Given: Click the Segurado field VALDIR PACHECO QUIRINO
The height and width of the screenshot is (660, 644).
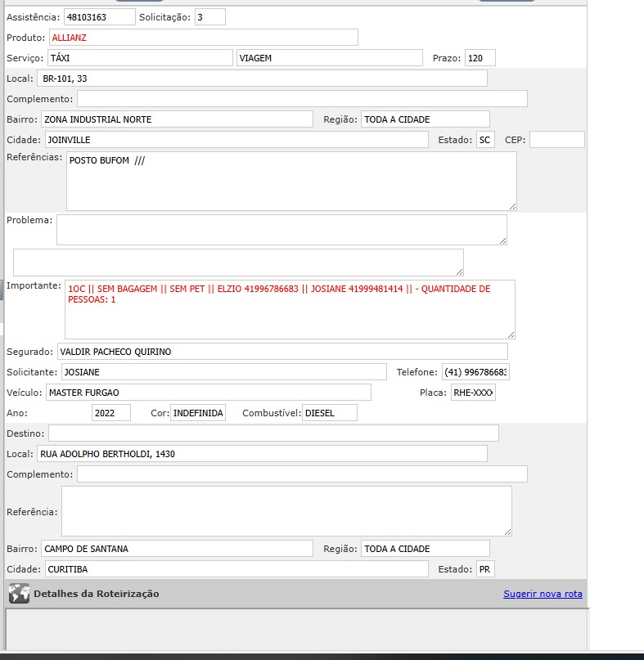Looking at the screenshot, I should 282,352.
